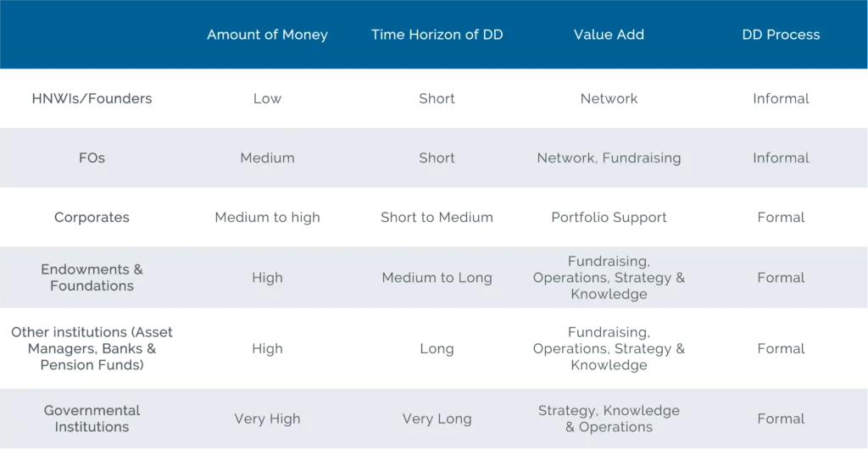This screenshot has width=868, height=449.
Task: Select the Strategy, Knowledge & Operations cell
Action: pos(609,419)
